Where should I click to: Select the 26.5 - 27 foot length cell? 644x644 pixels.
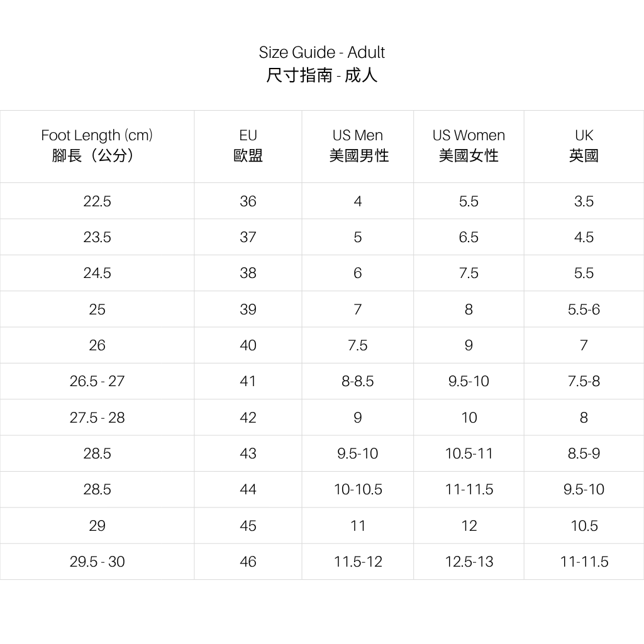pos(97,381)
